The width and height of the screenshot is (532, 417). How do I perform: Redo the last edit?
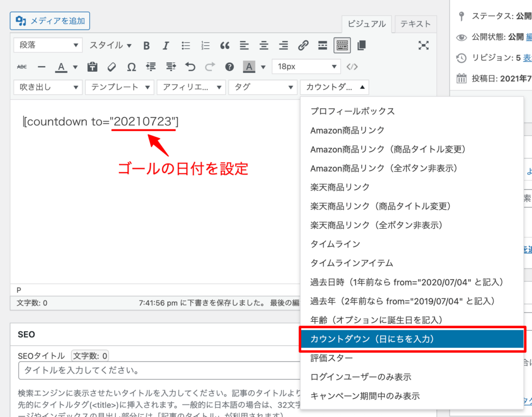point(210,67)
